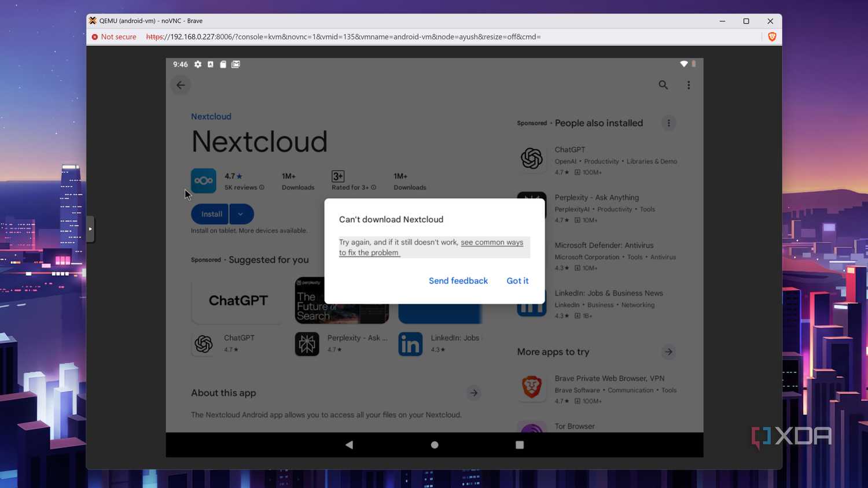The width and height of the screenshot is (868, 488).
Task: Open the Nextcloud developer link
Action: click(x=211, y=116)
